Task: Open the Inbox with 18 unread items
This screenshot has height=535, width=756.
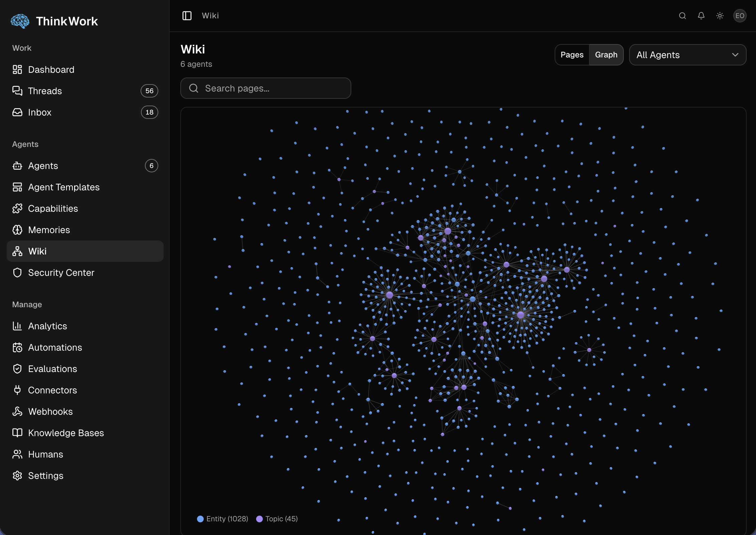Action: tap(39, 112)
